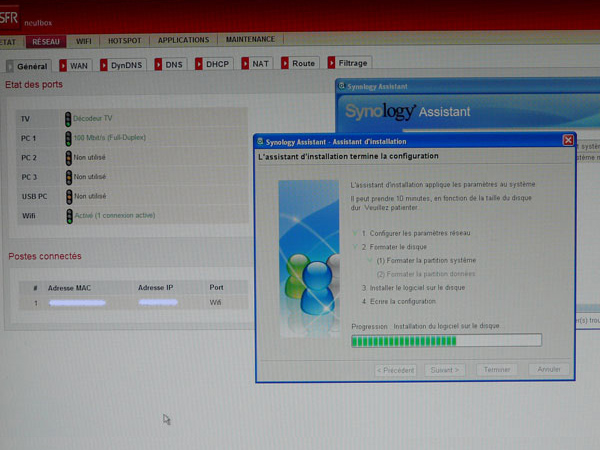Viewport: 600px width, 450px height.
Task: Open the DynDNS sub-tab
Action: pos(123,65)
